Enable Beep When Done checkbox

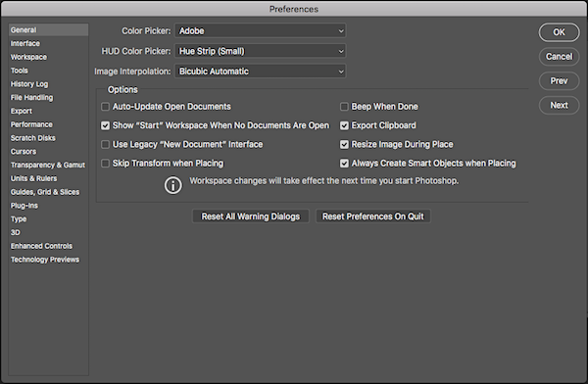pyautogui.click(x=344, y=107)
